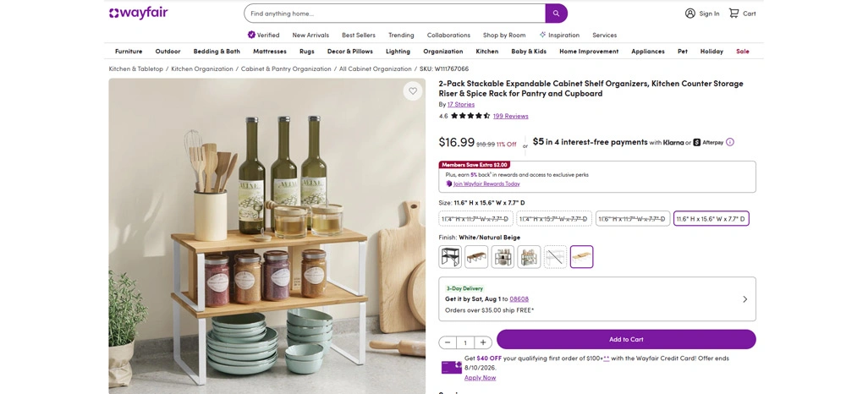The image size is (868, 394).
Task: Select size 11.6" H x 15.6" W x 7.7" D
Action: coord(711,219)
